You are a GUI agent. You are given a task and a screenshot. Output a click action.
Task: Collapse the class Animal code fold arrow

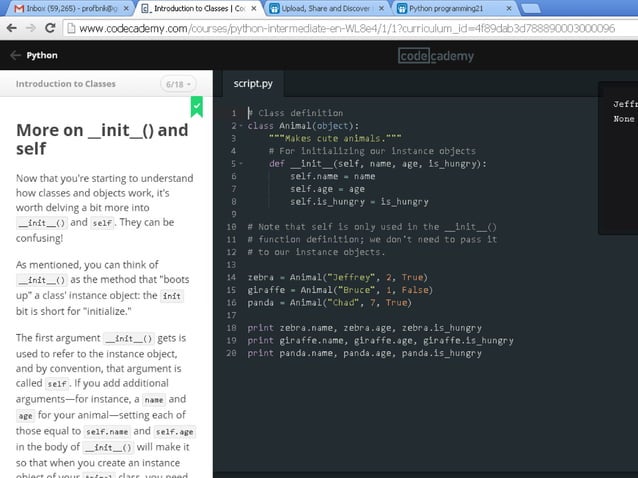241,126
